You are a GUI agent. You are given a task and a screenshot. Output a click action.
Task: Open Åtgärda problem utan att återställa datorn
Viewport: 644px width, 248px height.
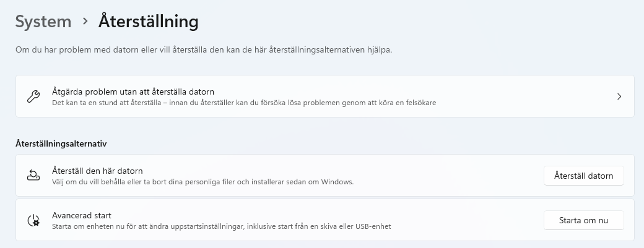coord(133,92)
